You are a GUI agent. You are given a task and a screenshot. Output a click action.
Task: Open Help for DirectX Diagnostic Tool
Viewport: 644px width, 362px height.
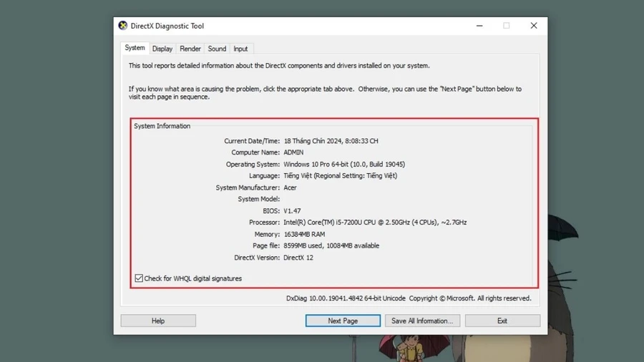[158, 321]
